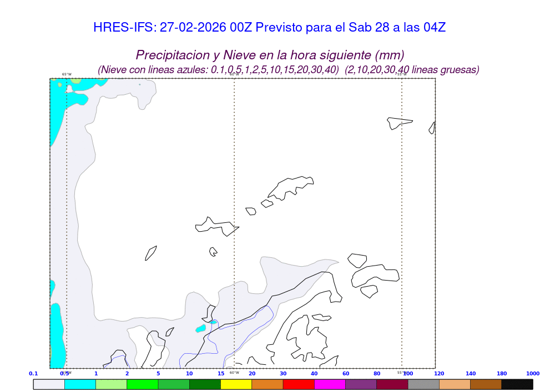
Task: Click the 1000 value label on legend
Action: 533,374
